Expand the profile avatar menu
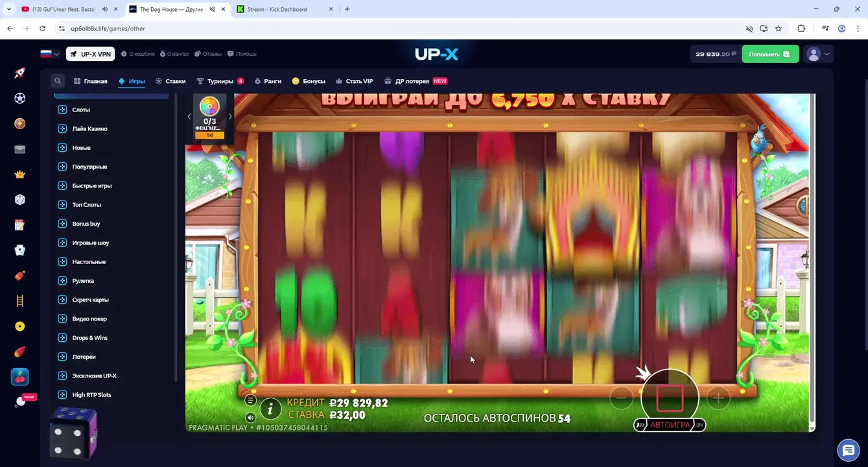 click(818, 54)
